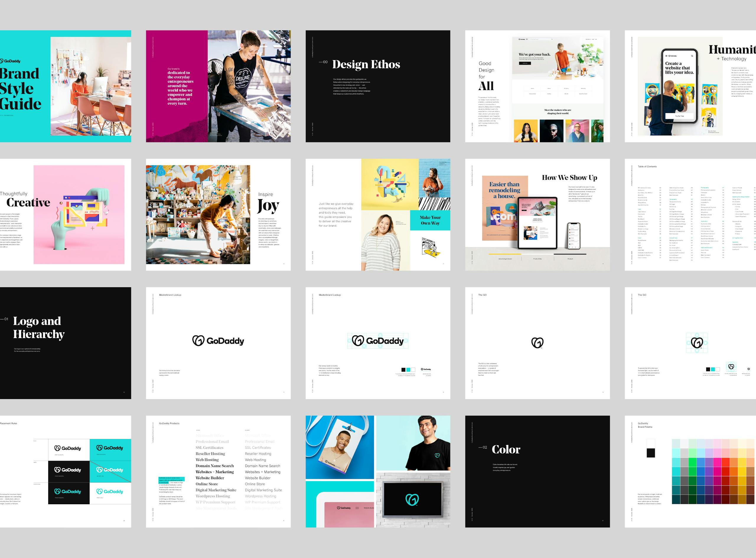Select the Masterbrand Lockup slide with cyan clearspace guides

tap(378, 343)
